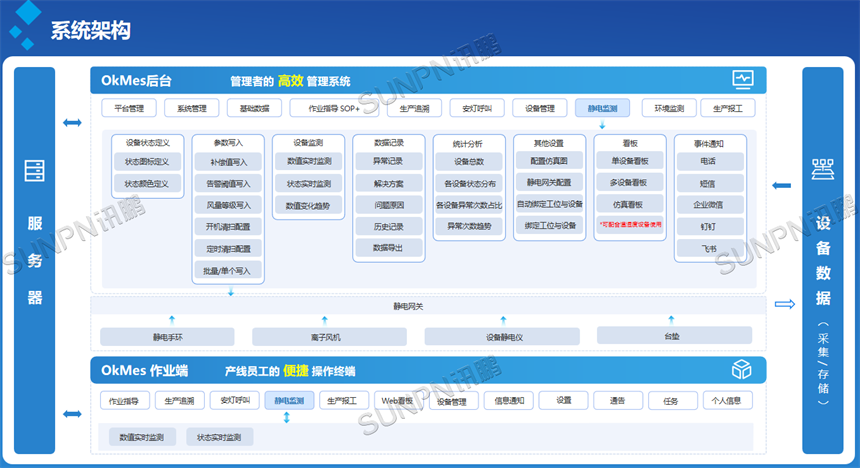This screenshot has width=860, height=468.
Task: Open 设备管理 in the backend module row
Action: 540,108
